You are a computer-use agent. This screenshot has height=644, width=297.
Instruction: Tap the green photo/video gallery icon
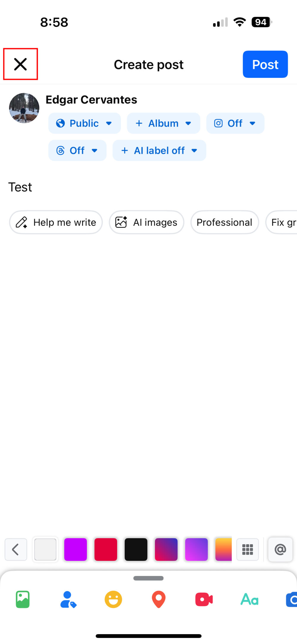tap(23, 599)
